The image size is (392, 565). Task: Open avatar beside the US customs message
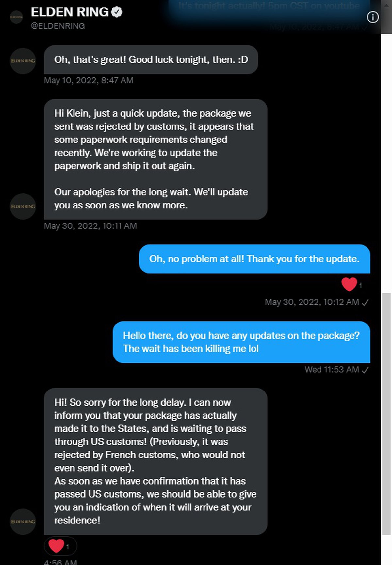tap(23, 522)
